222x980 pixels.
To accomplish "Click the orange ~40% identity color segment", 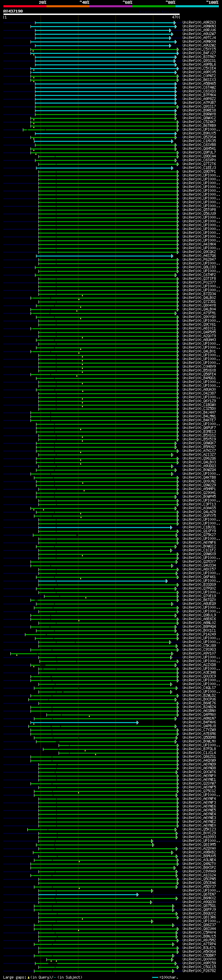I will pyautogui.click(x=68, y=7).
